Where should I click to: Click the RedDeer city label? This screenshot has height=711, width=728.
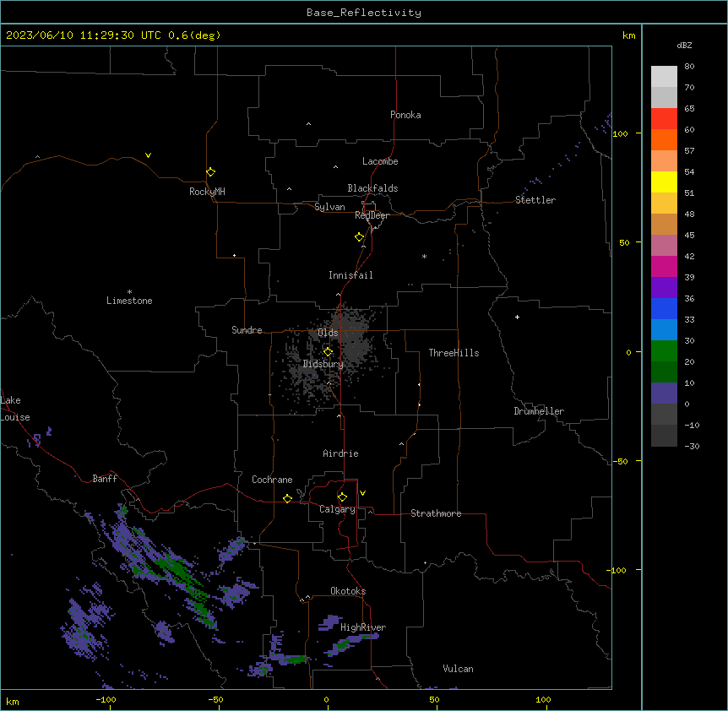[x=372, y=215]
